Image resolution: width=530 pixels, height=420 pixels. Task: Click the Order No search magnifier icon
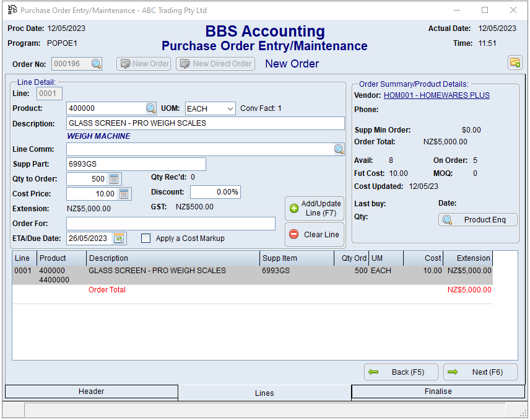tap(96, 64)
